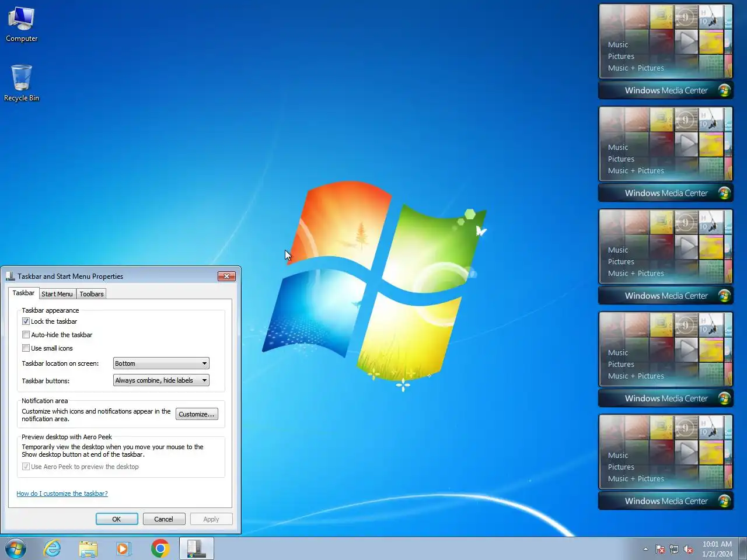Enable Use small icons checkbox

(x=26, y=348)
